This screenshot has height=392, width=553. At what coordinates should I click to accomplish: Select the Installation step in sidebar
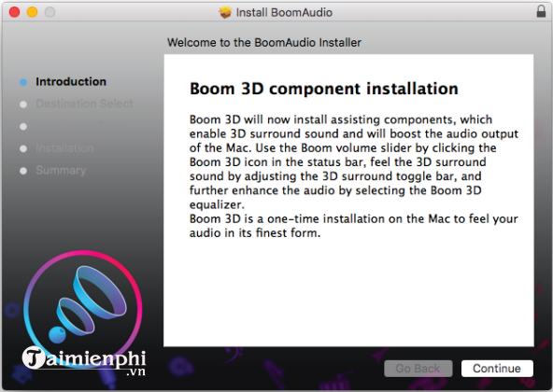(64, 148)
